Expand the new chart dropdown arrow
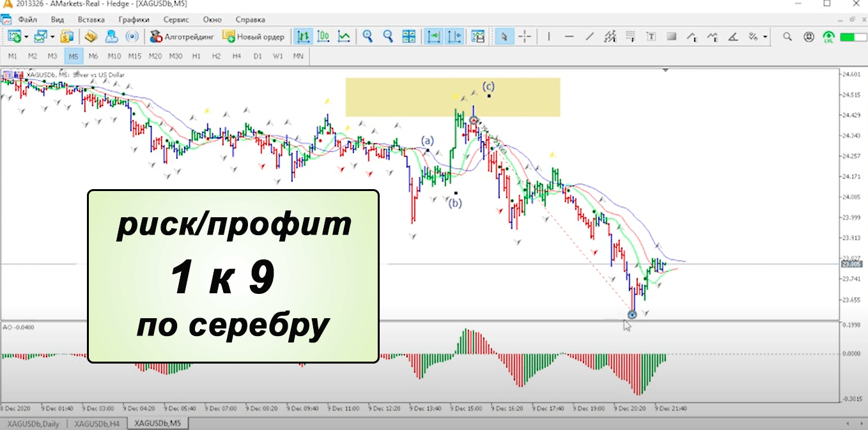This screenshot has width=868, height=430. click(x=26, y=37)
